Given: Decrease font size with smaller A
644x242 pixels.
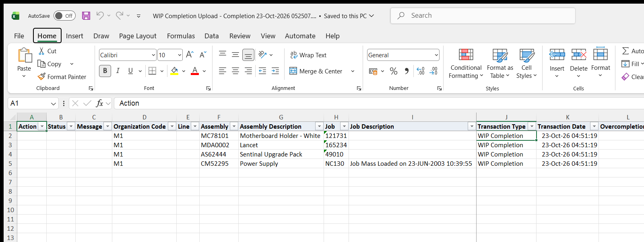Looking at the screenshot, I should pyautogui.click(x=203, y=55).
